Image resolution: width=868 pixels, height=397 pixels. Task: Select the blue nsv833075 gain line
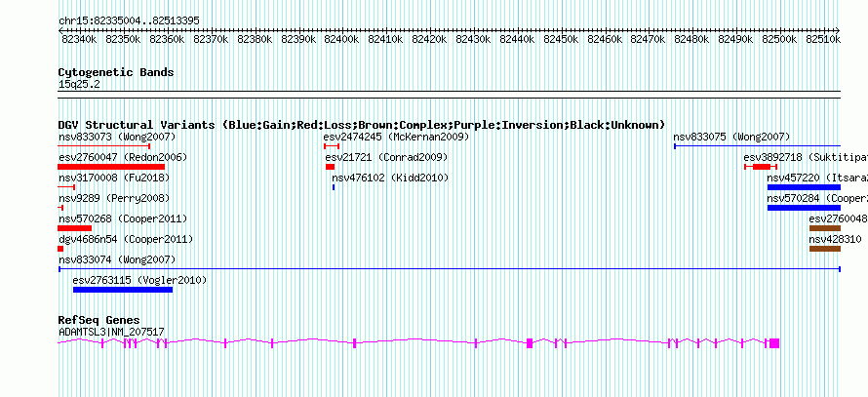coord(757,146)
